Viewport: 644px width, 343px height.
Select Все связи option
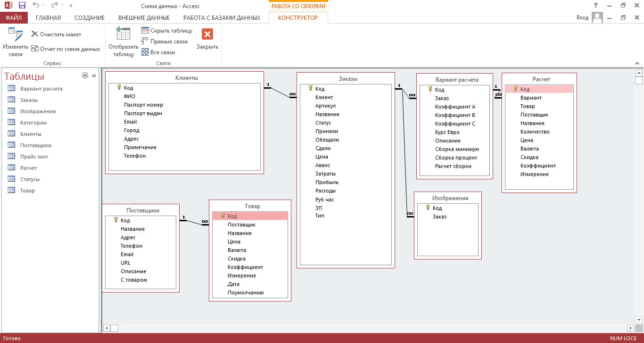(x=158, y=52)
